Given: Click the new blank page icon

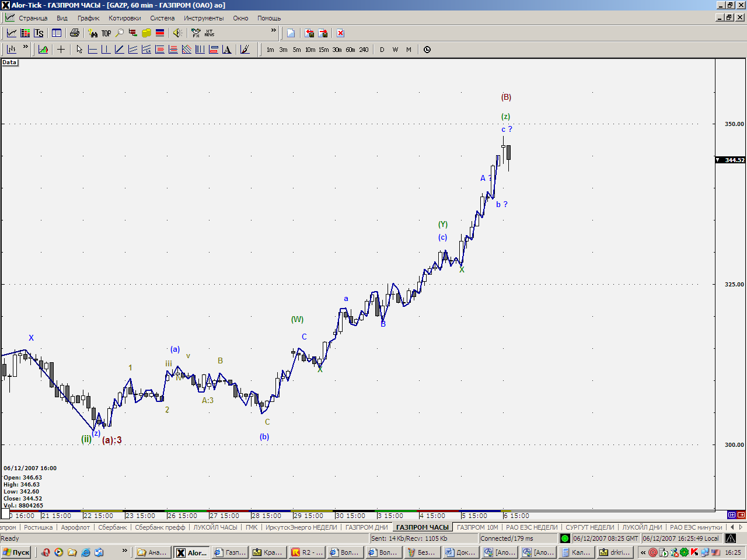Looking at the screenshot, I should (x=291, y=33).
